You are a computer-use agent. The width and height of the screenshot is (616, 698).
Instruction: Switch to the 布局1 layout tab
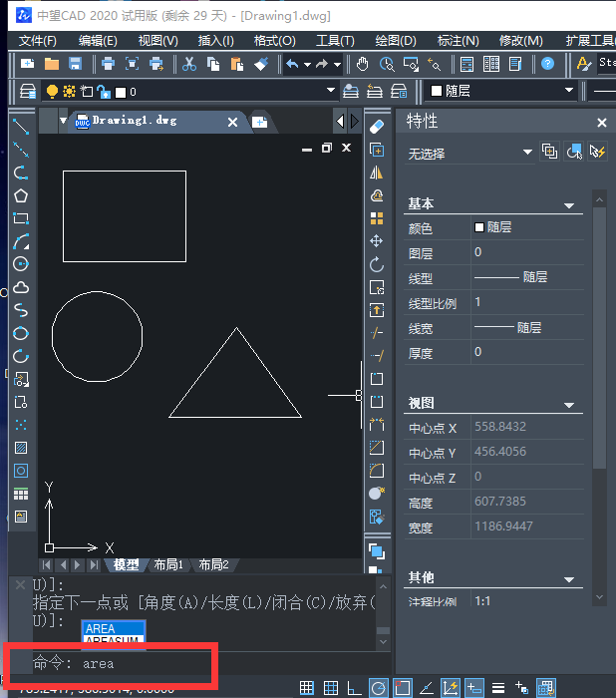[x=168, y=564]
